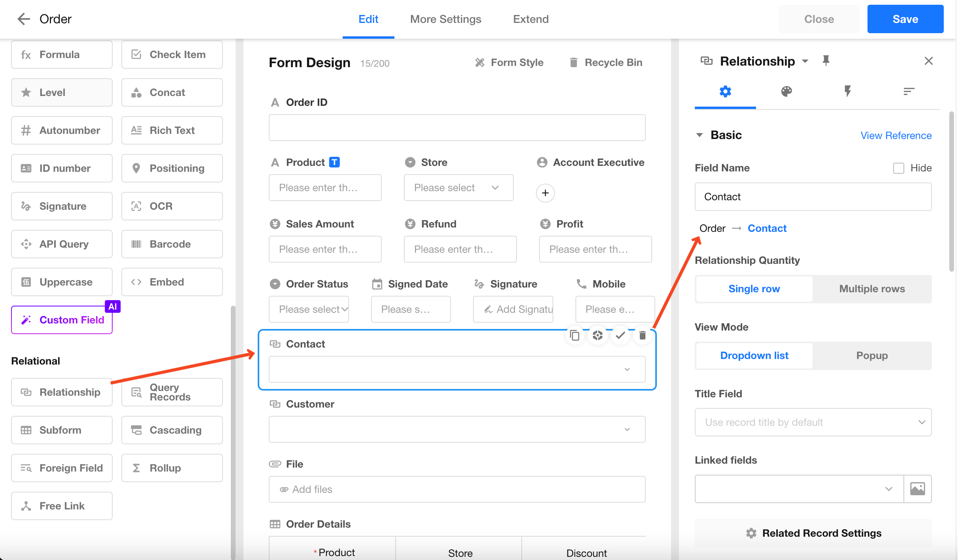The image size is (958, 560).
Task: Click the View Reference link
Action: (x=896, y=135)
